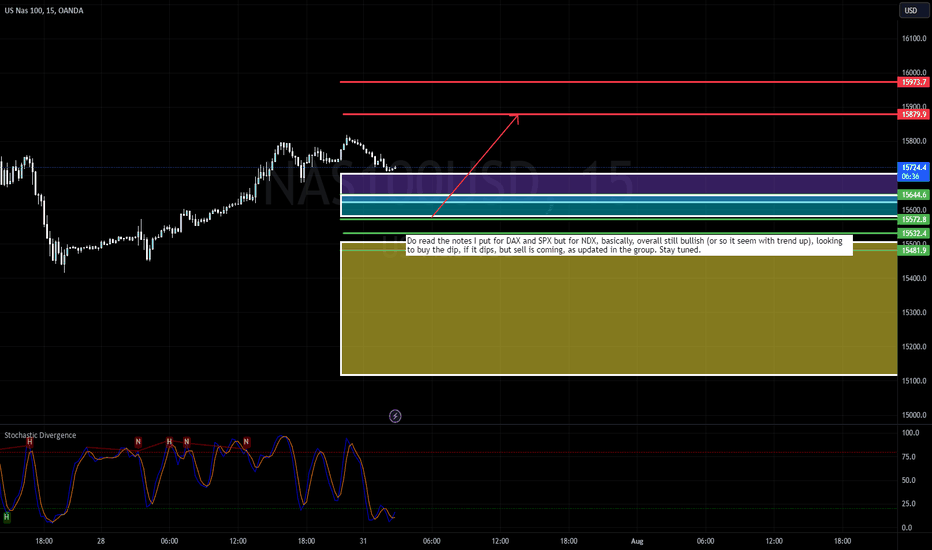Viewport: 932px width, 550px height.
Task: Click the green 15532.4 price label
Action: (x=913, y=234)
